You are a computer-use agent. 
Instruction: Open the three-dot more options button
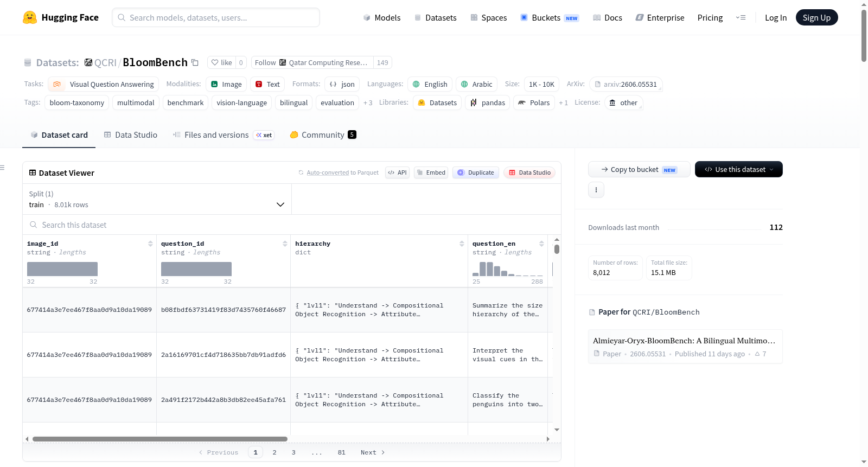(x=596, y=190)
